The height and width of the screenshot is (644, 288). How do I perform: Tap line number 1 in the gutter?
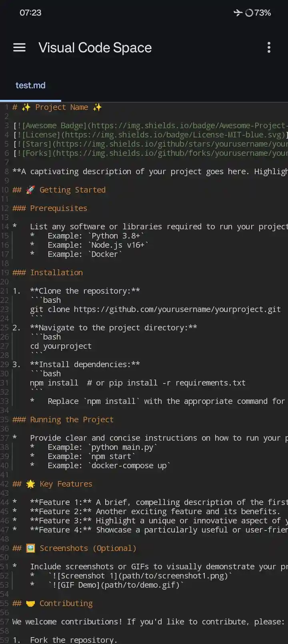tap(7, 107)
